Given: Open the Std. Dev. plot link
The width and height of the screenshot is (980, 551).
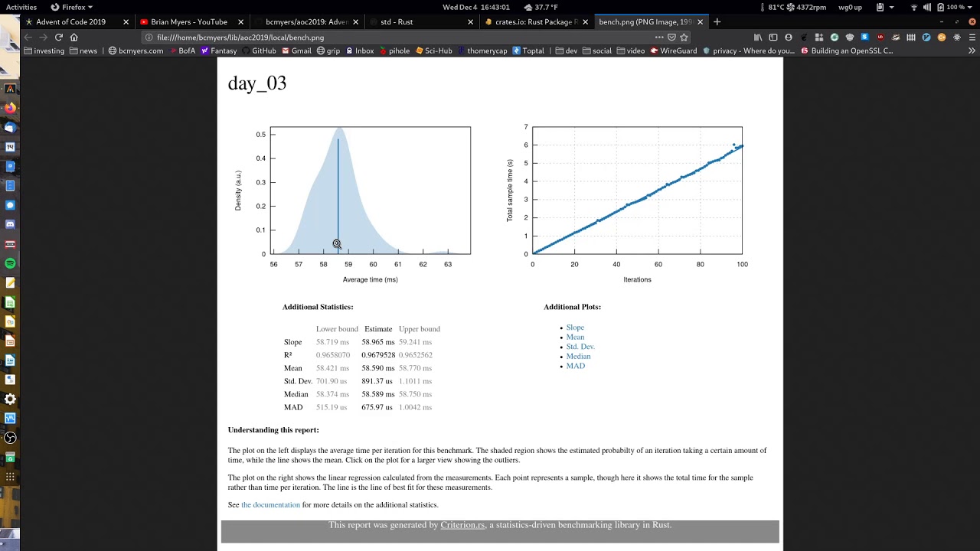Looking at the screenshot, I should [580, 347].
